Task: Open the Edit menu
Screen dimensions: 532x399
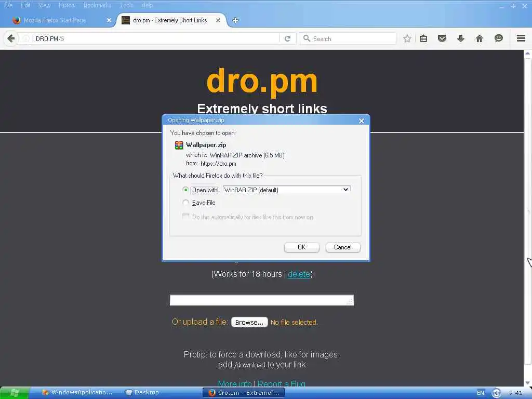Action: pyautogui.click(x=25, y=5)
